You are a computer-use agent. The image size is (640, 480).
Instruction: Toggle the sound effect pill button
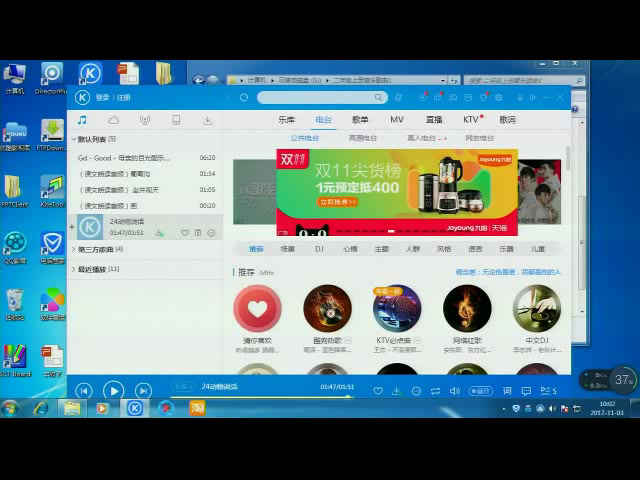(x=481, y=391)
